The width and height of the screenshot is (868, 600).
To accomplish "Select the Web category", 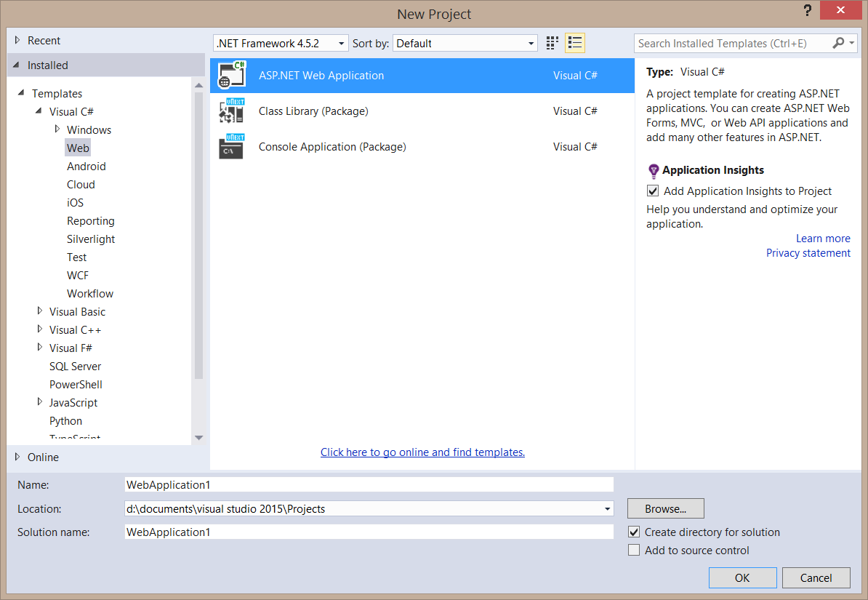I will [78, 148].
